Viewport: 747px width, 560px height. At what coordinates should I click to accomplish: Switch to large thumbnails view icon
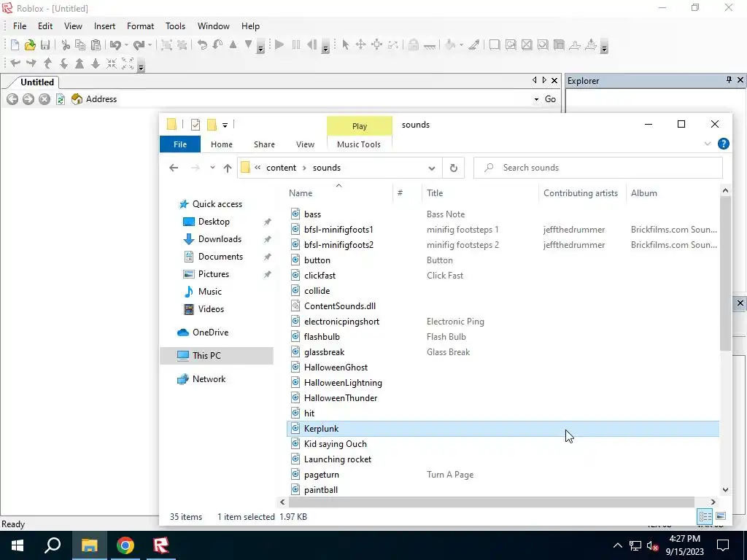721,516
